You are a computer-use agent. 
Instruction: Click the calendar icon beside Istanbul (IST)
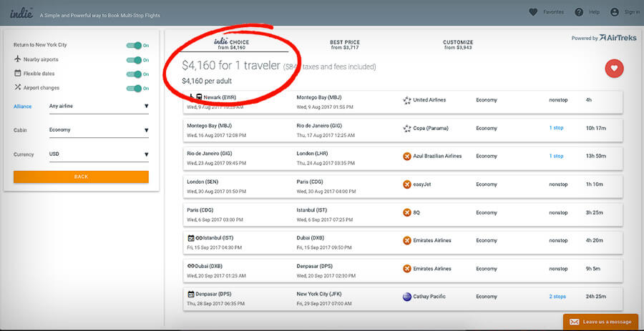tap(190, 238)
